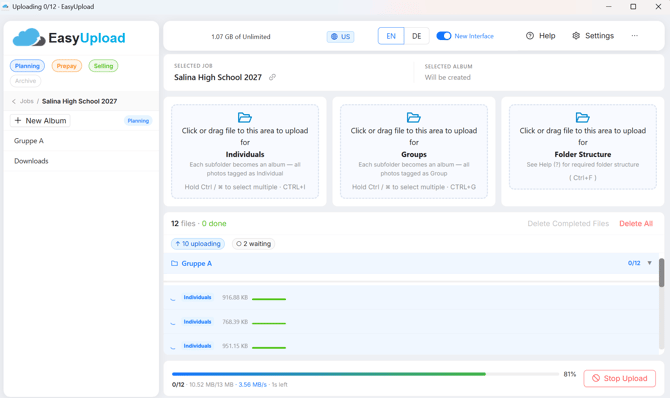
Task: Open the three-dot more options menu
Action: (x=635, y=36)
